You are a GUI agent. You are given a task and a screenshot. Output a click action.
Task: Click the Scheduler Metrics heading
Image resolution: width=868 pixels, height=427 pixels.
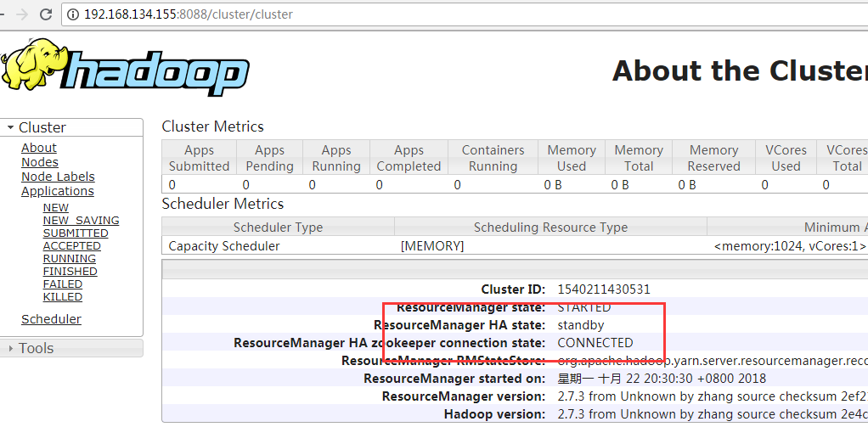223,204
